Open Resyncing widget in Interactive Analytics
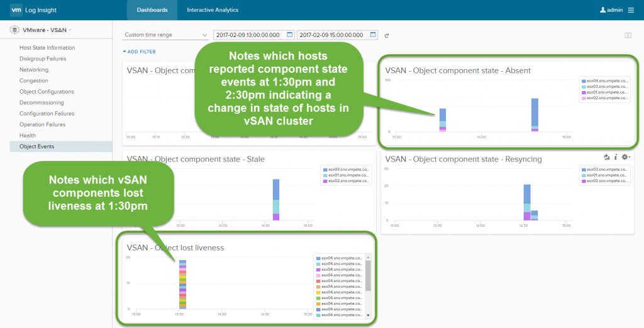The image size is (644, 328). (607, 157)
